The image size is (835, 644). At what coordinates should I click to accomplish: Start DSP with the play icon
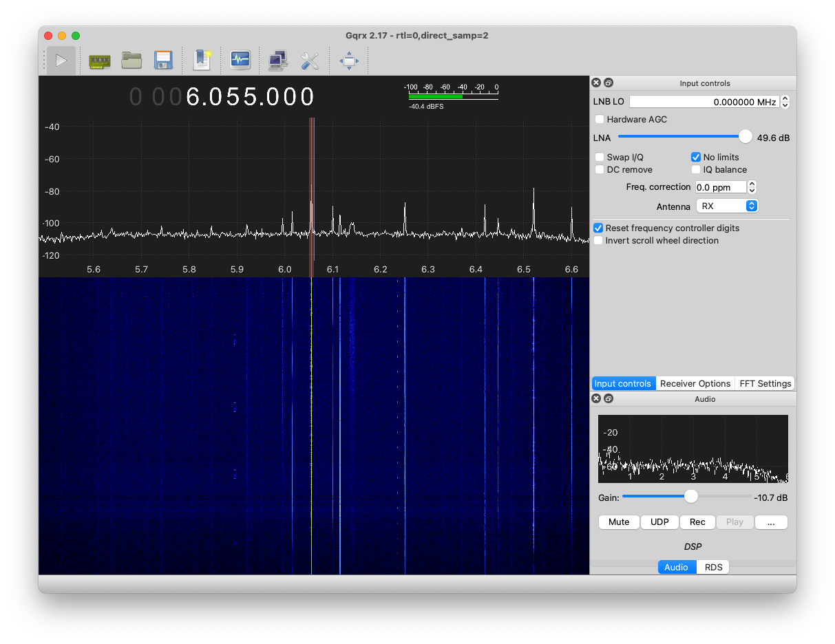[61, 61]
